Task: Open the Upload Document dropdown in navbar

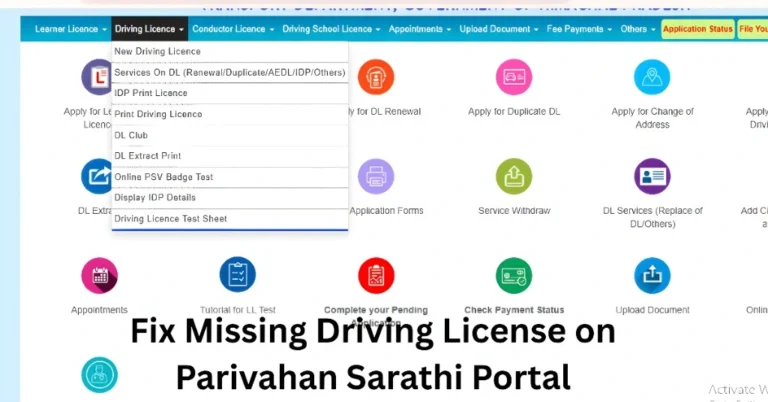Action: coord(499,29)
